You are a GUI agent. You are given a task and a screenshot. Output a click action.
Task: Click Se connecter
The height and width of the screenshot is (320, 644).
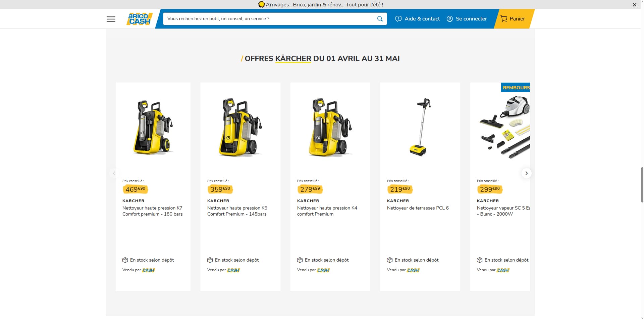point(467,19)
